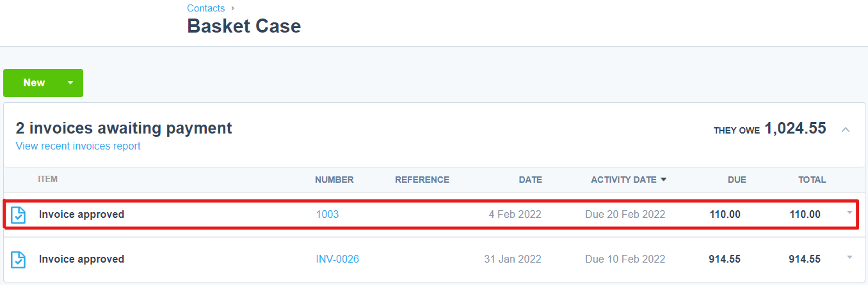The image size is (868, 285).
Task: Open row options arrow for invoice 1003
Action: [849, 212]
